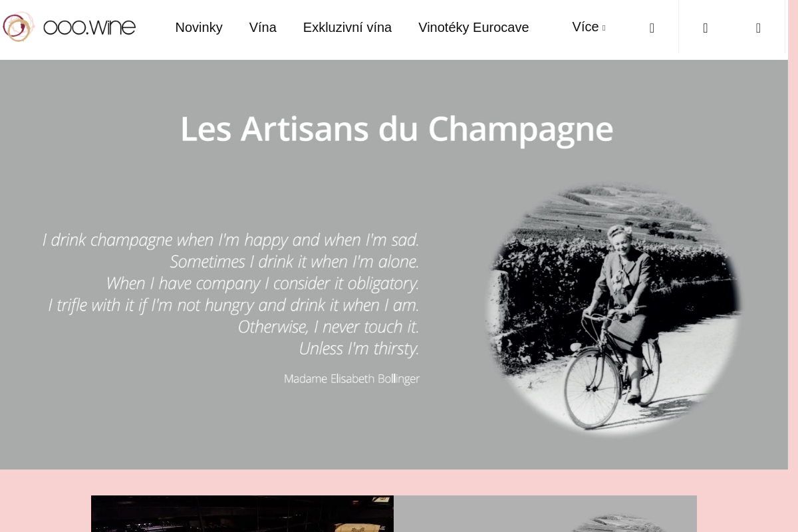Click the gray image thumbnail below the banner

point(545,513)
